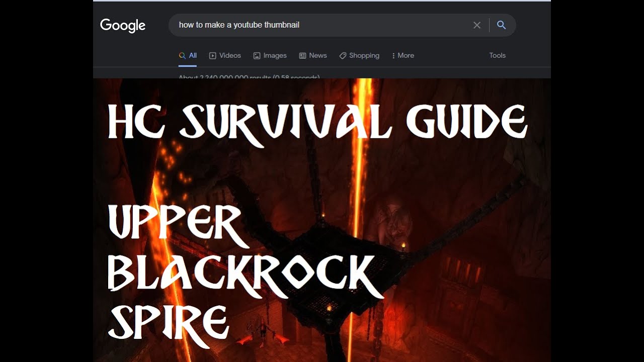Select the All results tab

(x=188, y=56)
